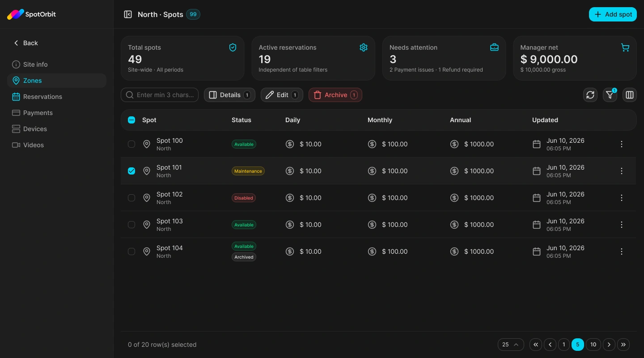This screenshot has height=358, width=644.
Task: Open the rows-per-page dropdown showing 25
Action: pos(511,345)
